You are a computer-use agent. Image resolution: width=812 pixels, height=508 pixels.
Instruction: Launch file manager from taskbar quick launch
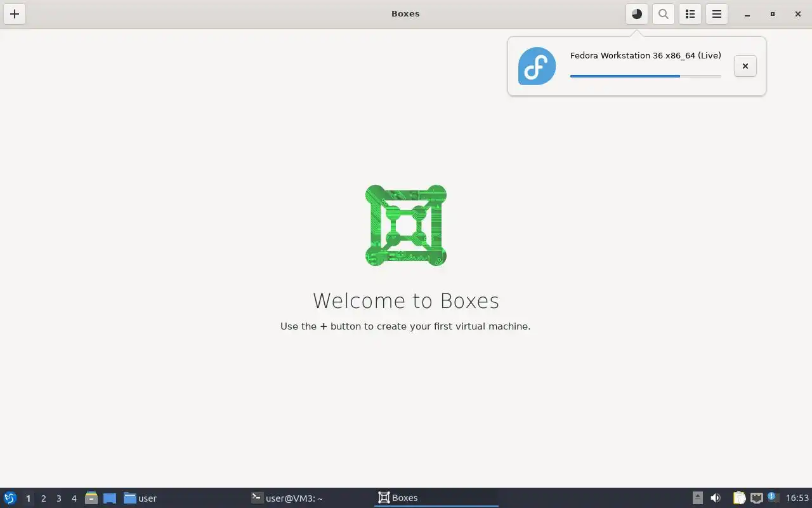[91, 498]
